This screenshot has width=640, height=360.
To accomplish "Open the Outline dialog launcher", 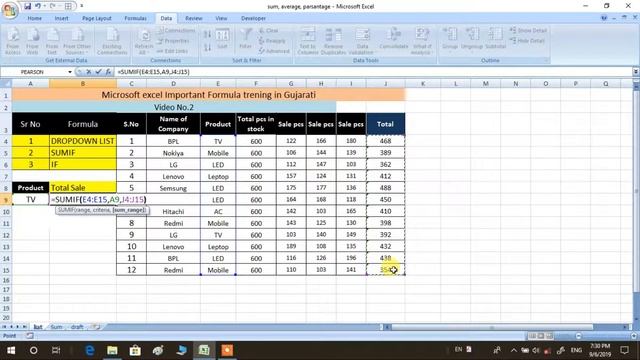I will coord(547,60).
